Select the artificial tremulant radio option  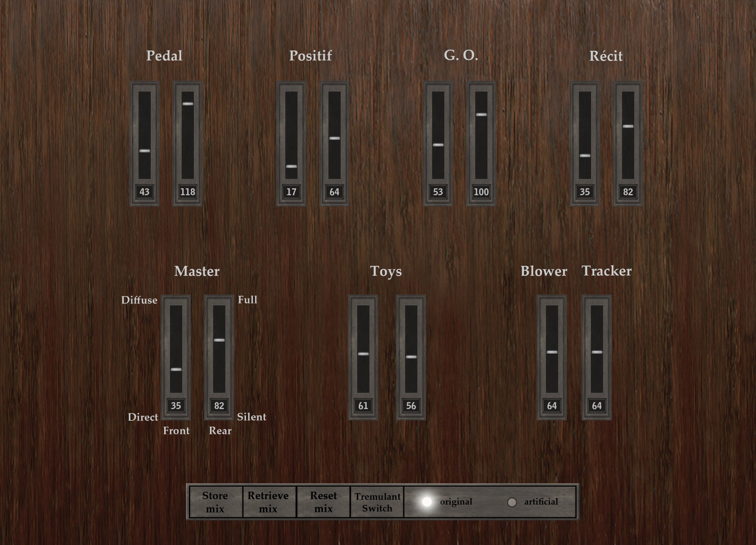(x=512, y=502)
